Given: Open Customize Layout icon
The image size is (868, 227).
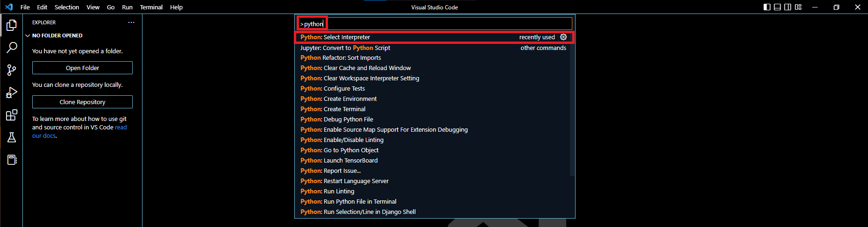Looking at the screenshot, I should 798,7.
